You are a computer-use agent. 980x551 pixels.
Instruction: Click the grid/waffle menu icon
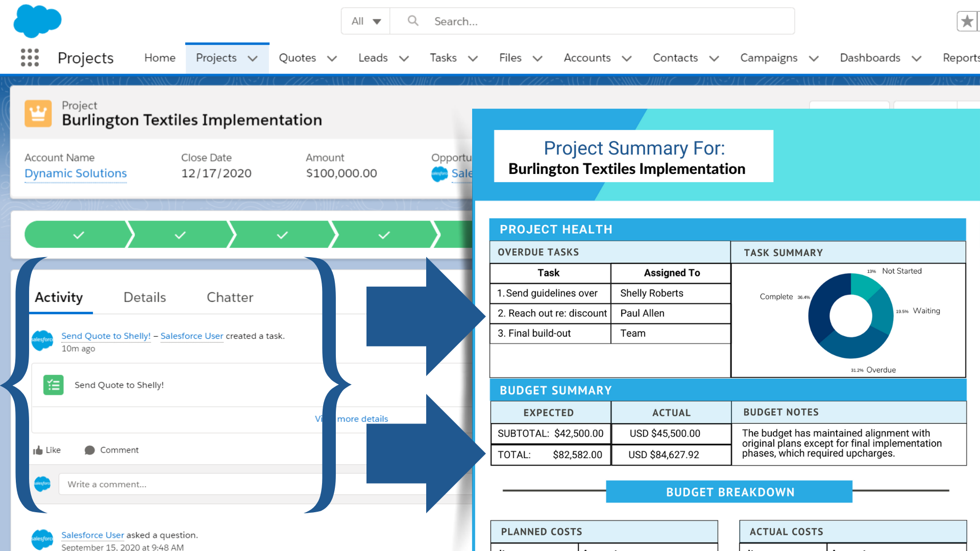[28, 58]
